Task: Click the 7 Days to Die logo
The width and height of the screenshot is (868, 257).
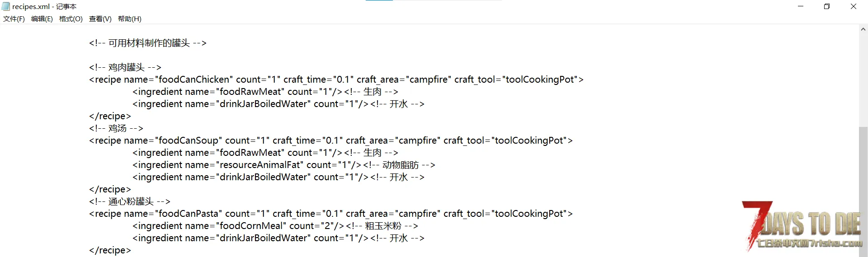Action: pos(802,226)
